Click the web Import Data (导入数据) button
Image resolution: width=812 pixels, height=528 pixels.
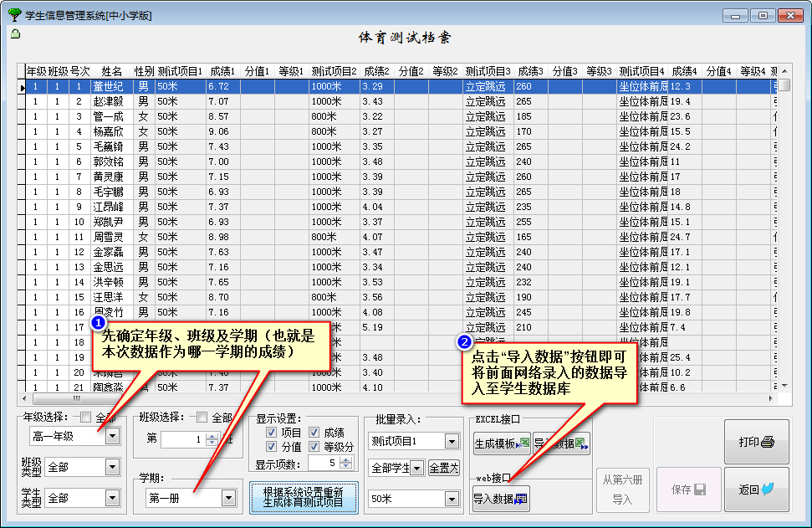click(x=501, y=500)
